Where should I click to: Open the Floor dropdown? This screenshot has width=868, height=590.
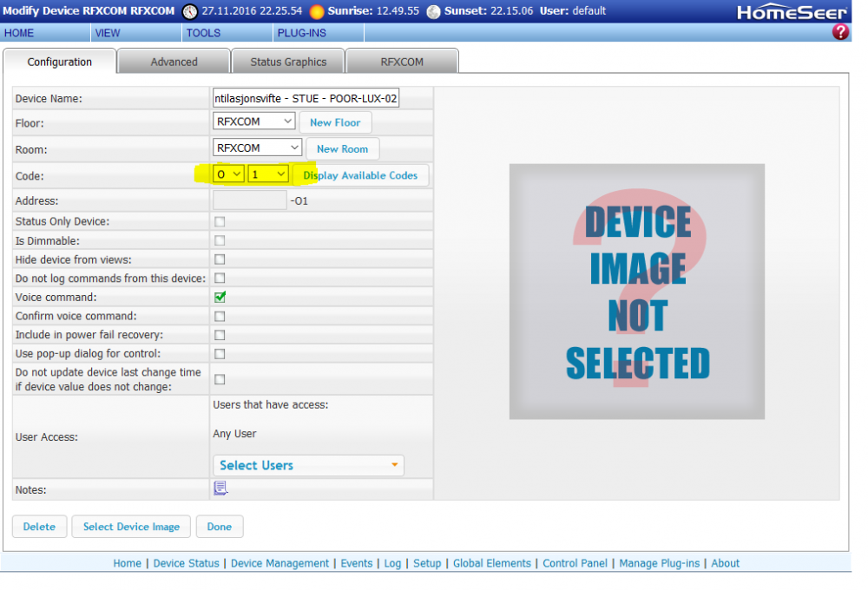pyautogui.click(x=253, y=121)
